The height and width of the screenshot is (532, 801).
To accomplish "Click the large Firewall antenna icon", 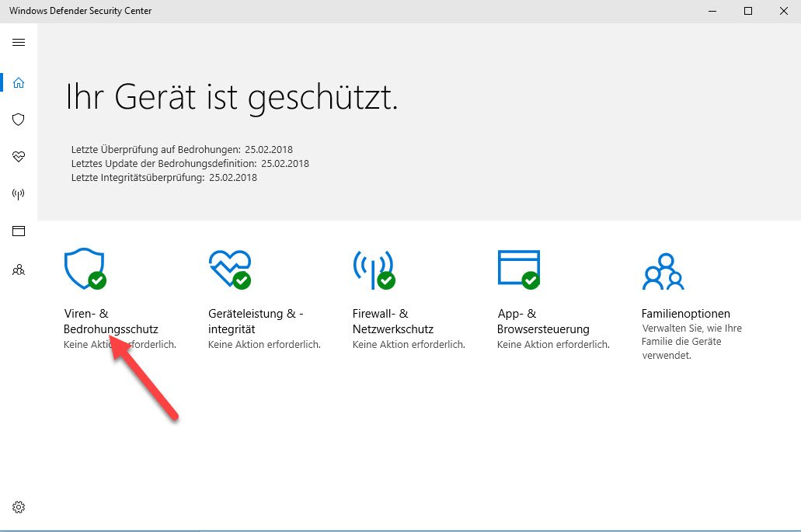I will coord(374,269).
